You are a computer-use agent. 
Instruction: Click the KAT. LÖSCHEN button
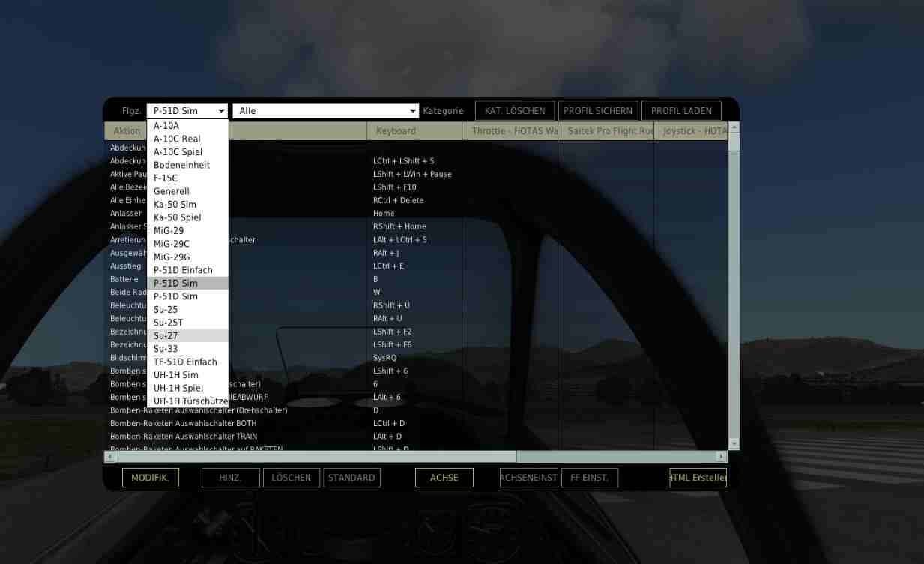pyautogui.click(x=515, y=111)
